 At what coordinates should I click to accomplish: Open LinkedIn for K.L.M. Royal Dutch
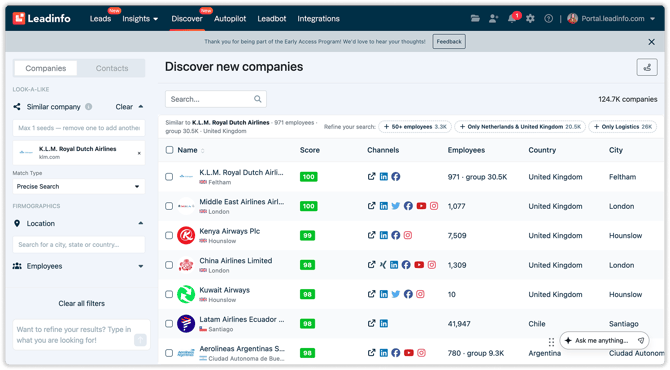pyautogui.click(x=384, y=176)
